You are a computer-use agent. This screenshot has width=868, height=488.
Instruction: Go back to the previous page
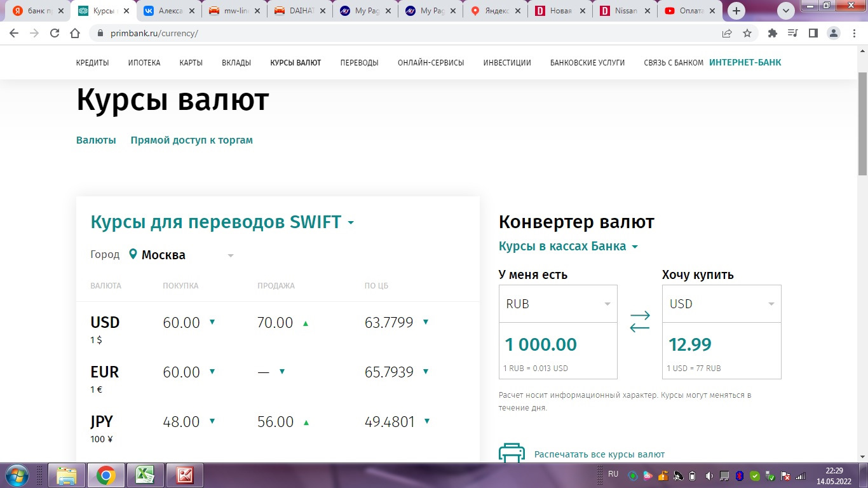coord(14,33)
